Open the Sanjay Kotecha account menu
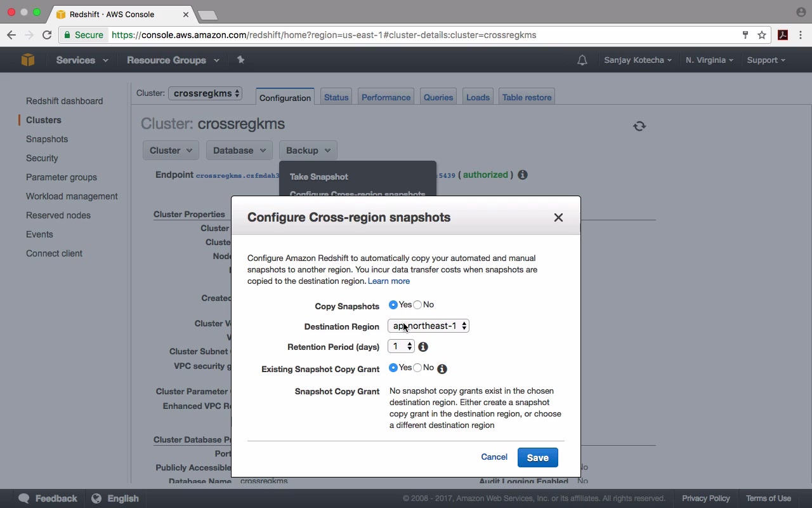The width and height of the screenshot is (812, 508). (638, 60)
